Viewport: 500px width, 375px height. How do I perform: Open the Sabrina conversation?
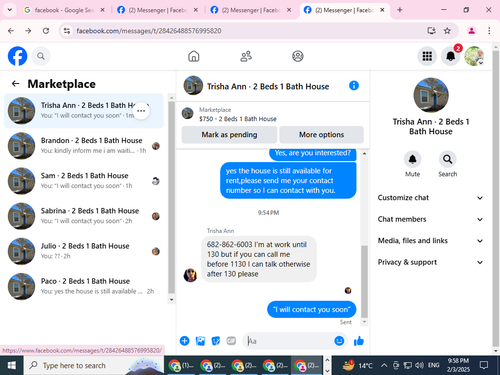(84, 216)
